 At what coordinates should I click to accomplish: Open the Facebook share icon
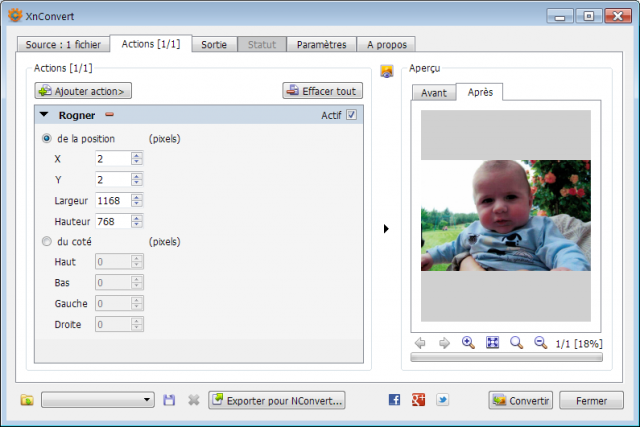(394, 400)
